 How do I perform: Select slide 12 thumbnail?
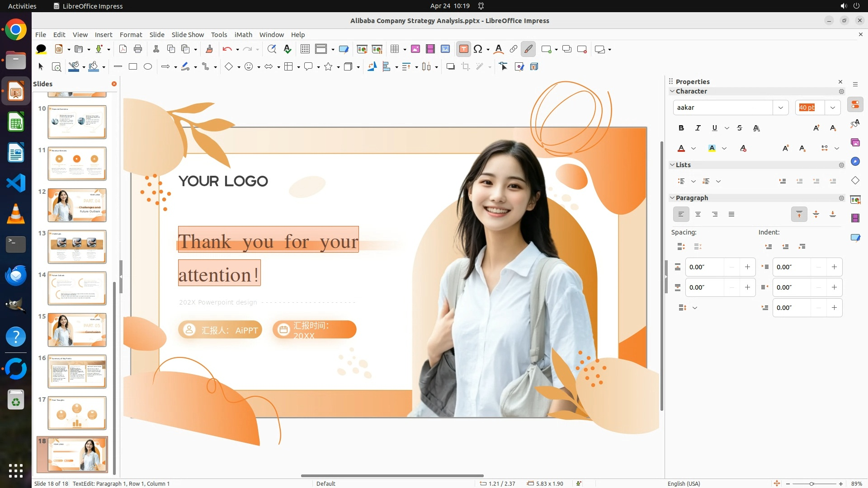click(77, 205)
